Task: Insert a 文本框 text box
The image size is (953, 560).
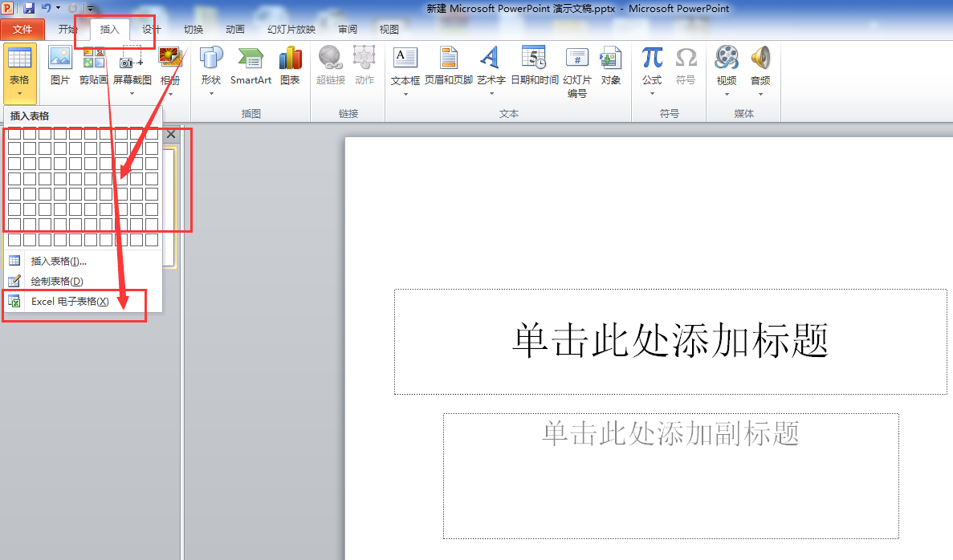Action: (405, 64)
